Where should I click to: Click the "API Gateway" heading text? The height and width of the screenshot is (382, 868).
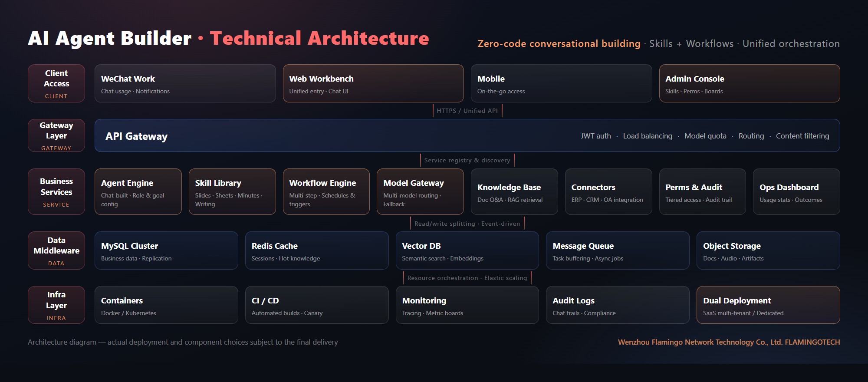point(136,136)
